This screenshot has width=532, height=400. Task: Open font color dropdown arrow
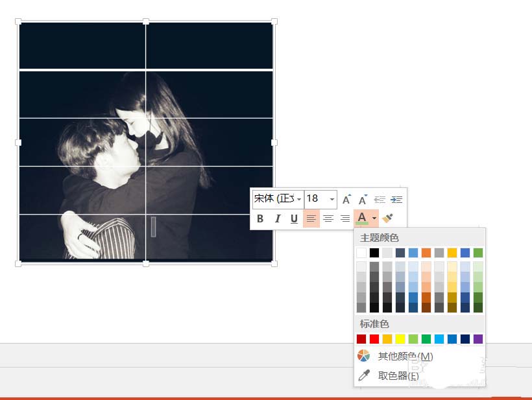374,218
